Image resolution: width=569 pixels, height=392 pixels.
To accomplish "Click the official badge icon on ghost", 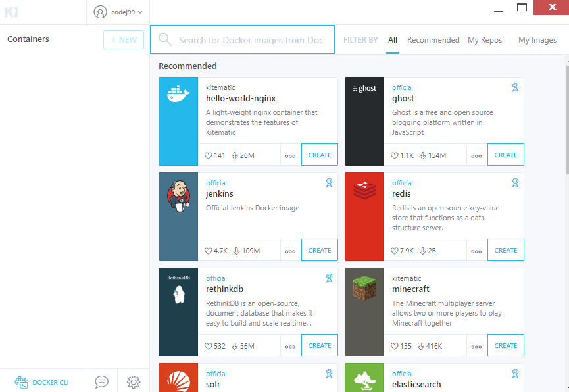I will pos(515,87).
